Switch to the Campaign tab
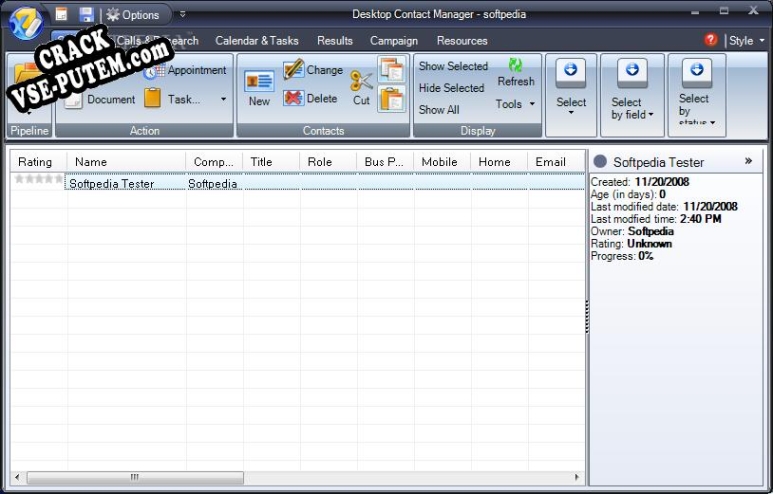 [394, 41]
